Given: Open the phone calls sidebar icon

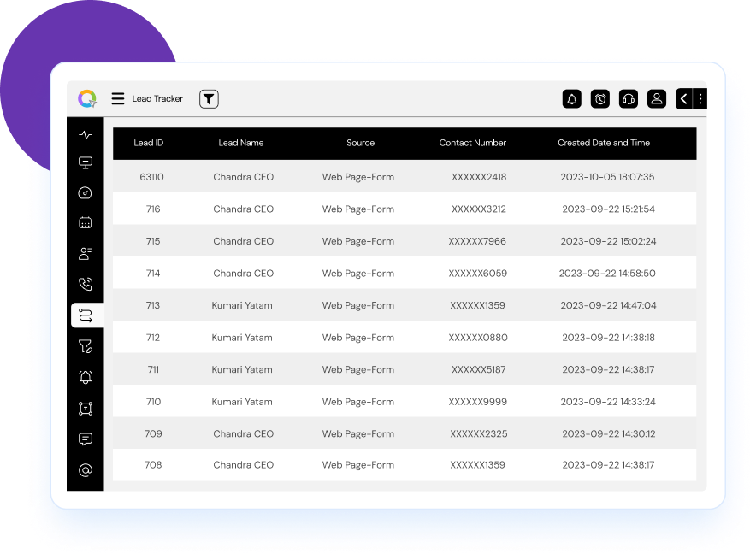Looking at the screenshot, I should (x=86, y=285).
